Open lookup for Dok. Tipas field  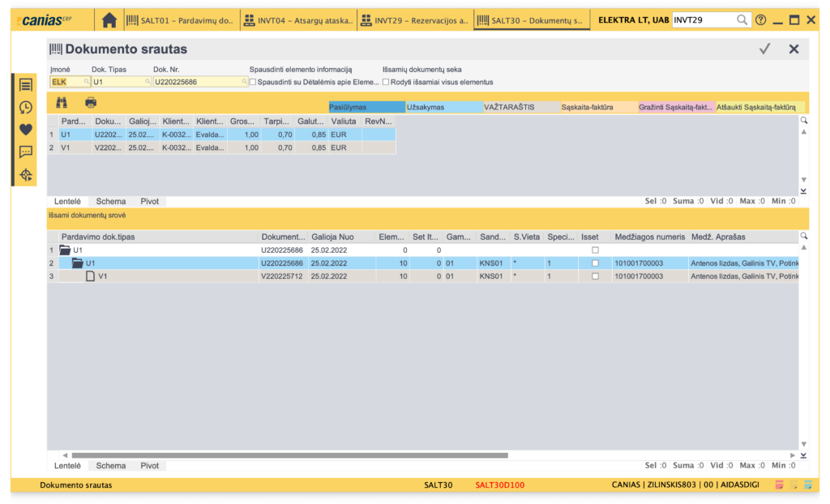click(148, 82)
